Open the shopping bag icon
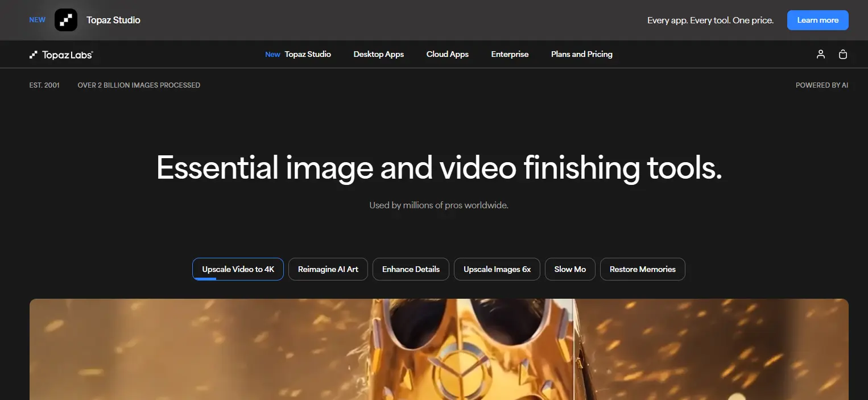The image size is (868, 400). pos(842,54)
